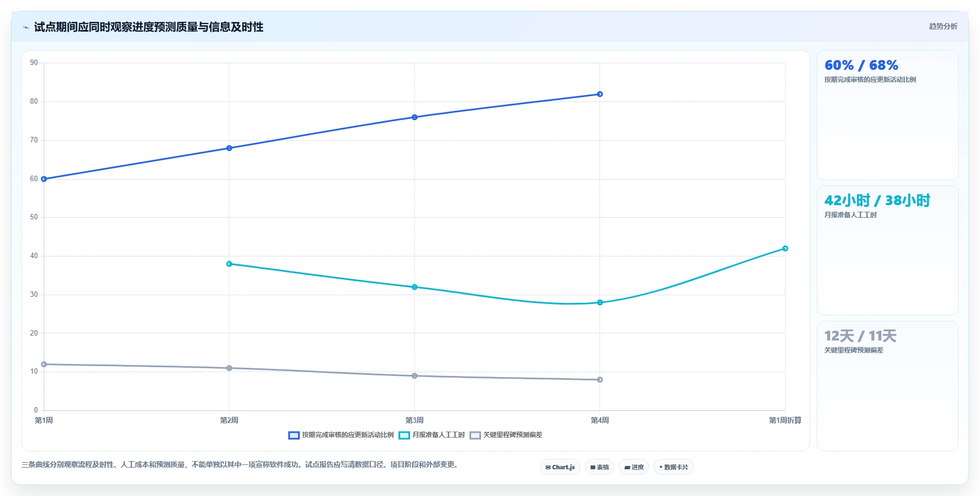Click the Chart.js chip
The height and width of the screenshot is (496, 980).
[560, 467]
